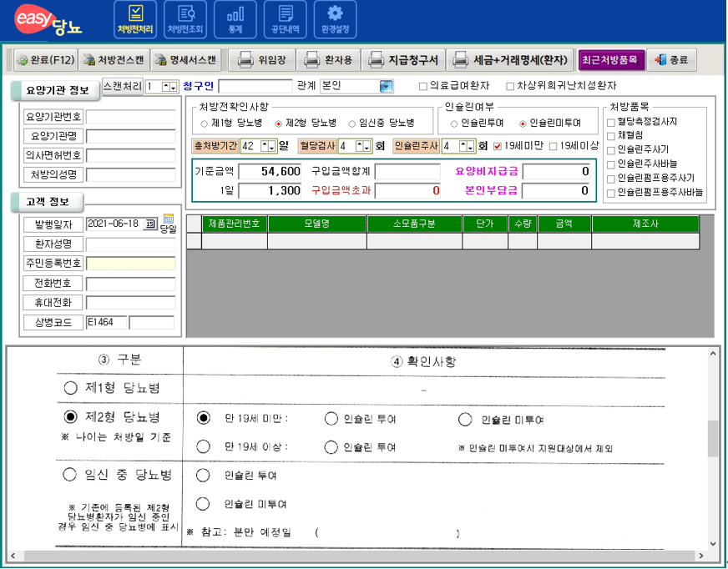Adjust the 인슐린주사 count stepper

pos(467,146)
